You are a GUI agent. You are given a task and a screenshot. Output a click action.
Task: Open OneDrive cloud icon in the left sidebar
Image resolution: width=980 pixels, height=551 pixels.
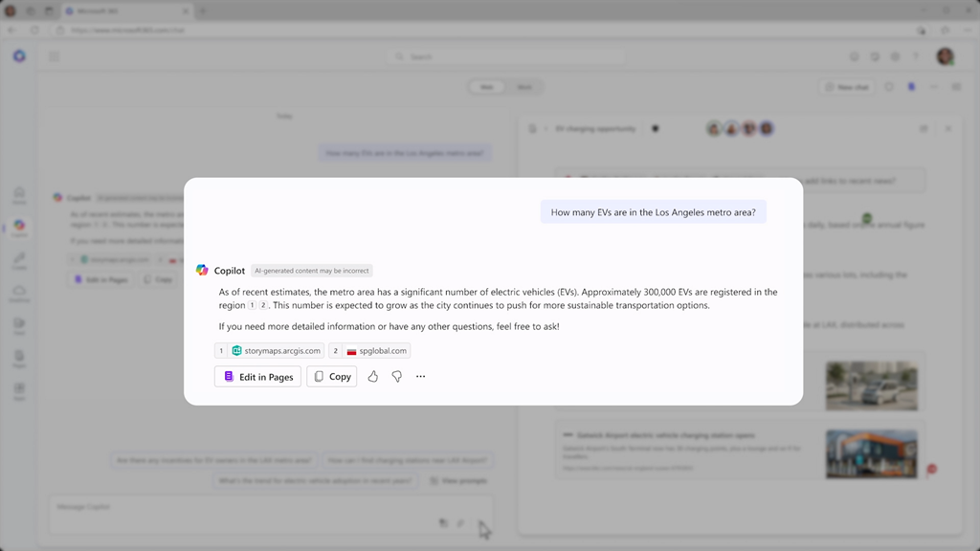[x=19, y=293]
